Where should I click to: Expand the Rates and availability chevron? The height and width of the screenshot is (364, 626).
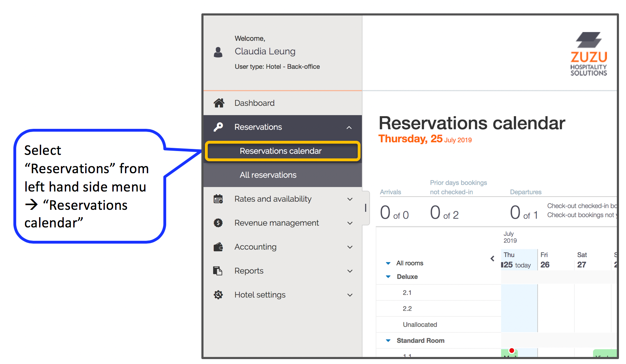point(350,199)
